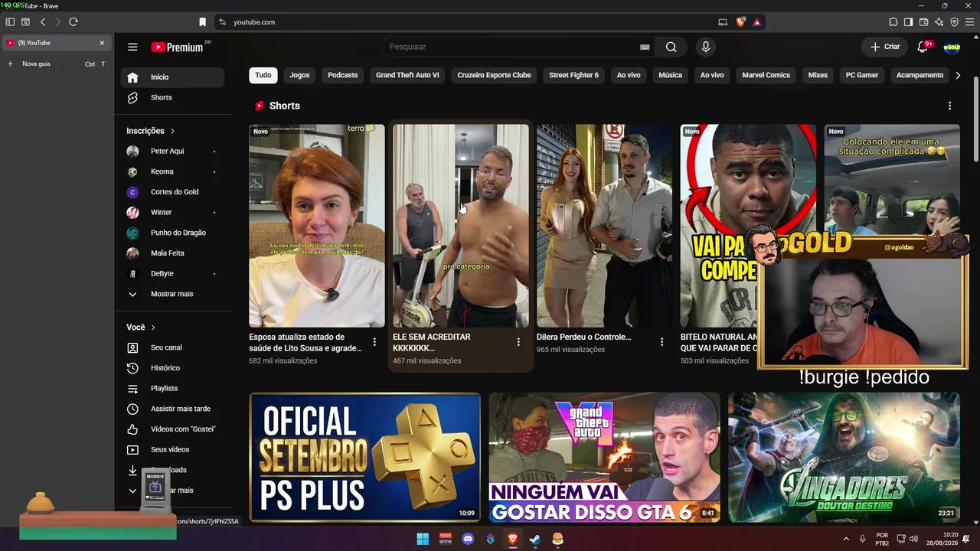Open options for Esposa atualiza short
This screenshot has height=551, width=980.
tap(374, 342)
